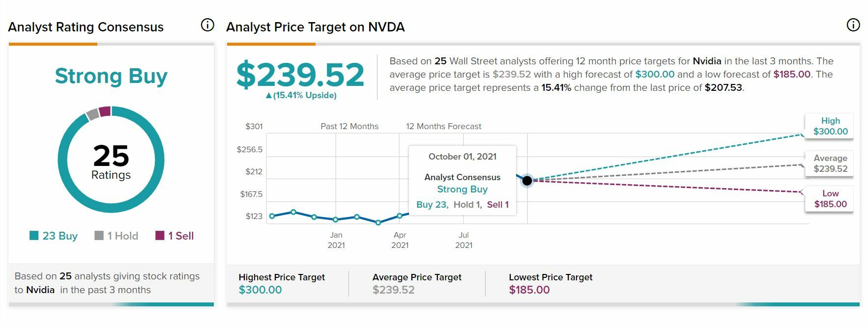Click the Nvidia link in description text
The image size is (868, 326).
coord(707,61)
